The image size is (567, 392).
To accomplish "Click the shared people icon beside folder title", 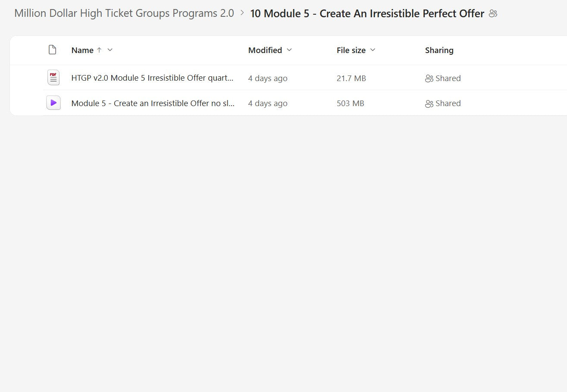I will coord(493,14).
